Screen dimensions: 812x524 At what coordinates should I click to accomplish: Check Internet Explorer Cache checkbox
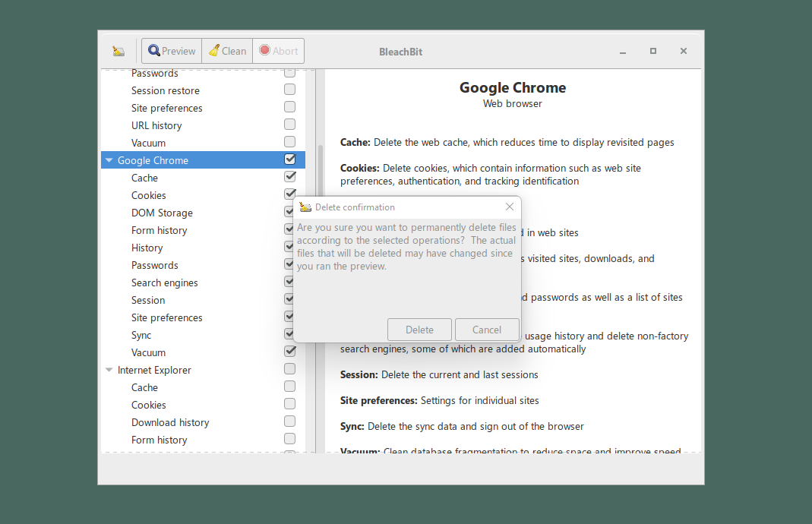[290, 387]
